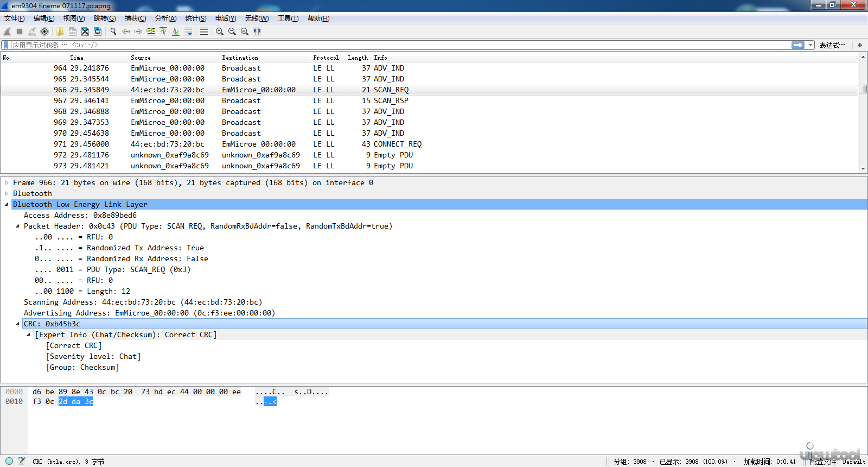Click the 表达式 expression button

[832, 45]
